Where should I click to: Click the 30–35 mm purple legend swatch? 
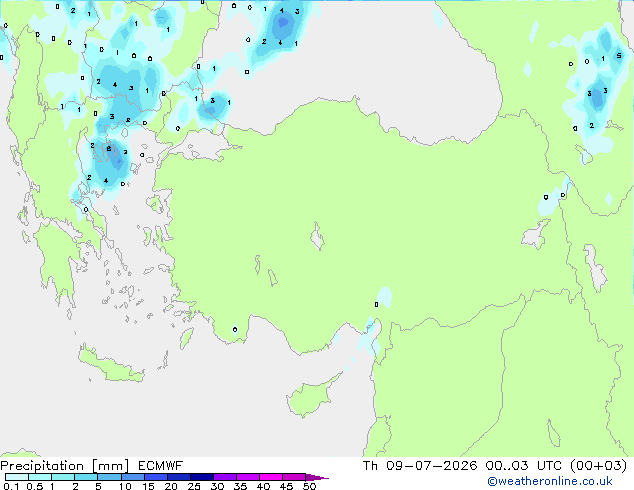coord(224,477)
